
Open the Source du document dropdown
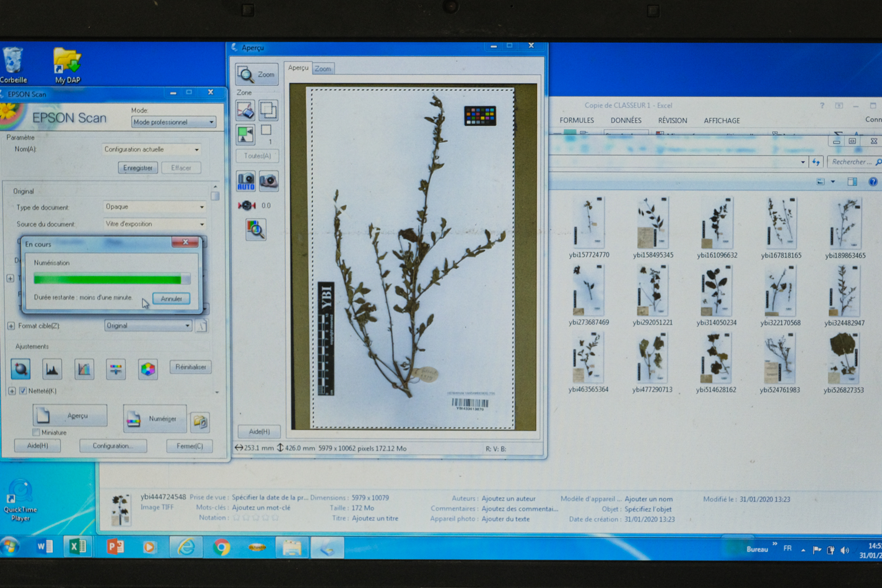click(x=155, y=224)
